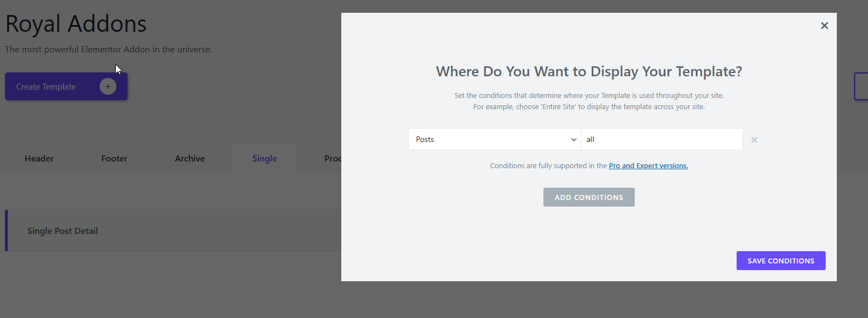
Task: Click the Royal Addons page title
Action: pyautogui.click(x=76, y=24)
